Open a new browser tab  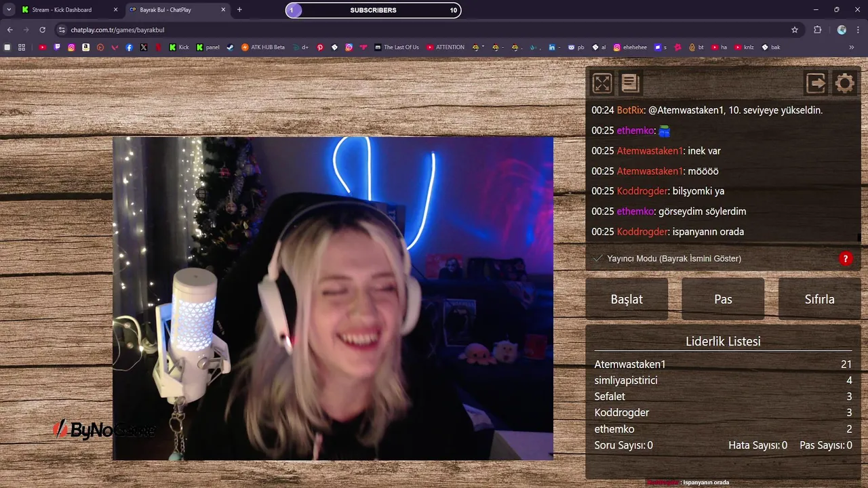coord(239,9)
